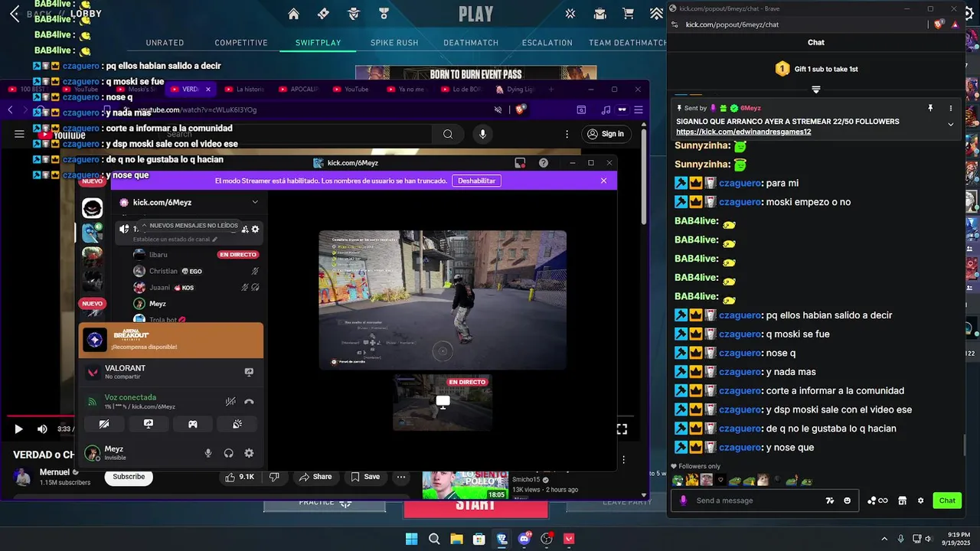This screenshot has height=551, width=980.
Task: Play the YouTube video
Action: 18,429
